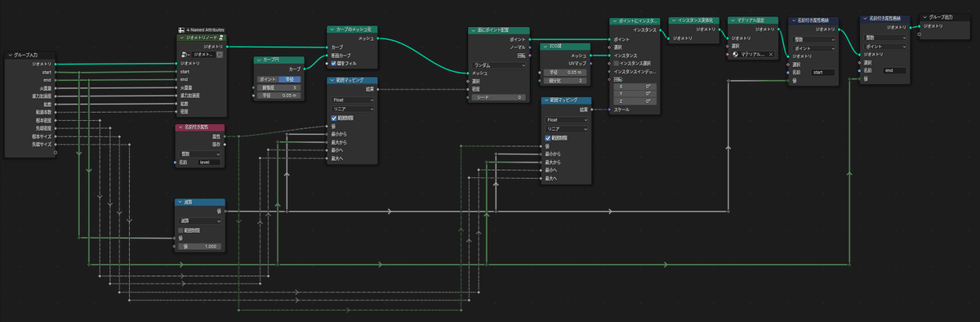This screenshot has height=322, width=980.
Task: Click the group icon in ジオメトリノード header
Action: click(221, 38)
